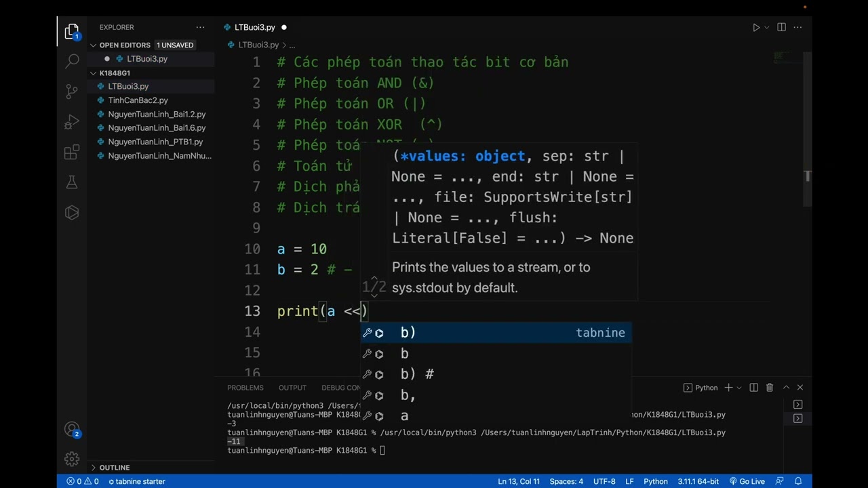Image resolution: width=868 pixels, height=488 pixels.
Task: Click Ln 13, Col 11 status item
Action: pyautogui.click(x=519, y=481)
